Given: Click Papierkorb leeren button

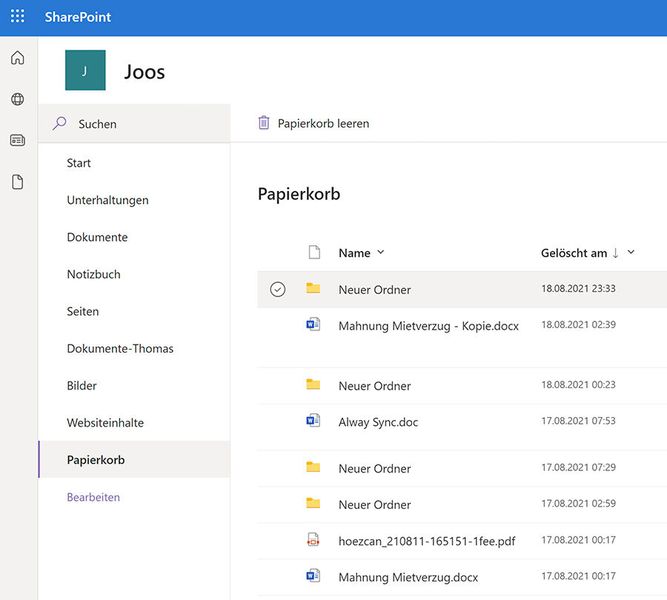Looking at the screenshot, I should click(314, 123).
